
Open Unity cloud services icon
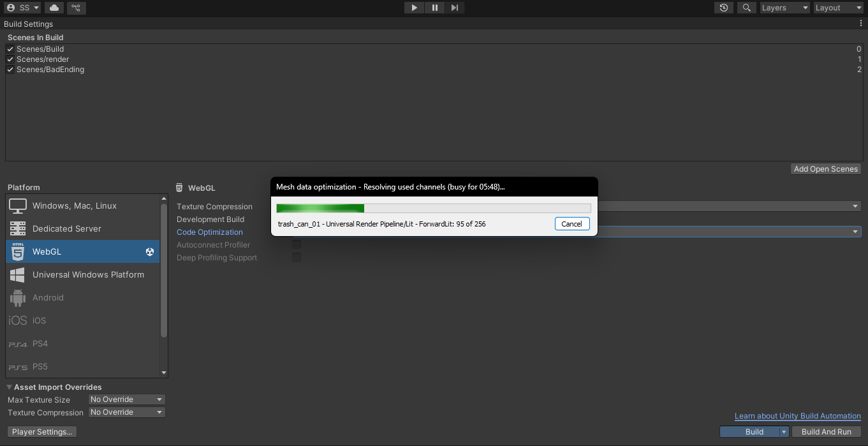point(54,8)
